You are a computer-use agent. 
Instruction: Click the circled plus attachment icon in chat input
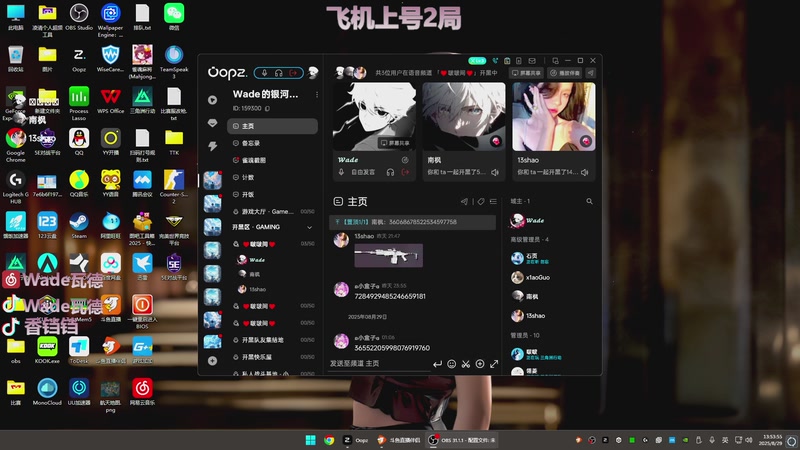480,364
